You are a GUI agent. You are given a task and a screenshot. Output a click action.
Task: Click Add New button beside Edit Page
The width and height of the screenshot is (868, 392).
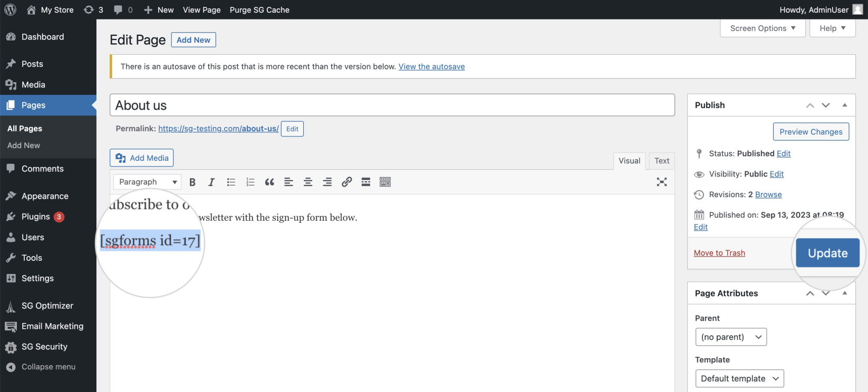(x=194, y=40)
